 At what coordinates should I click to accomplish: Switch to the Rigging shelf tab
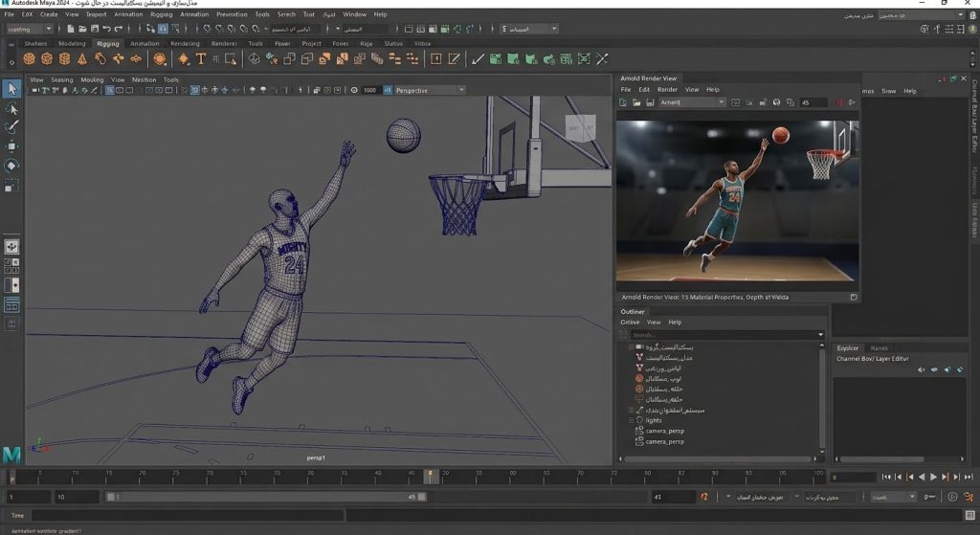point(107,44)
